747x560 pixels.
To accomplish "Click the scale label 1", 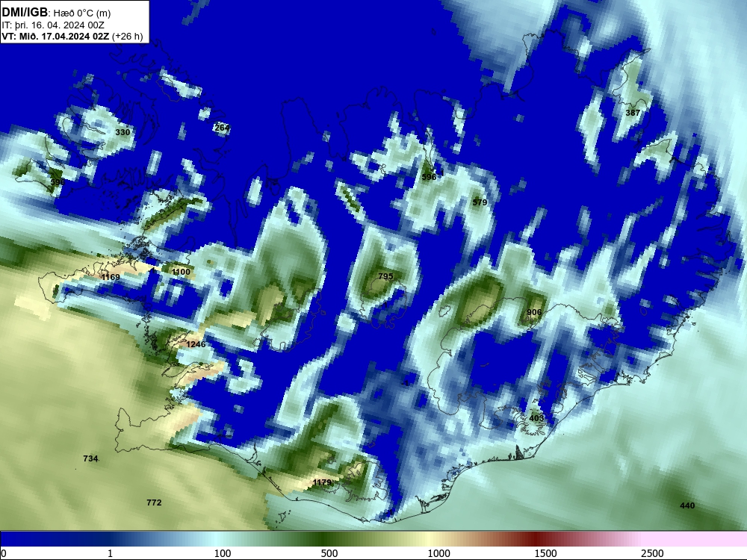I will (110, 553).
